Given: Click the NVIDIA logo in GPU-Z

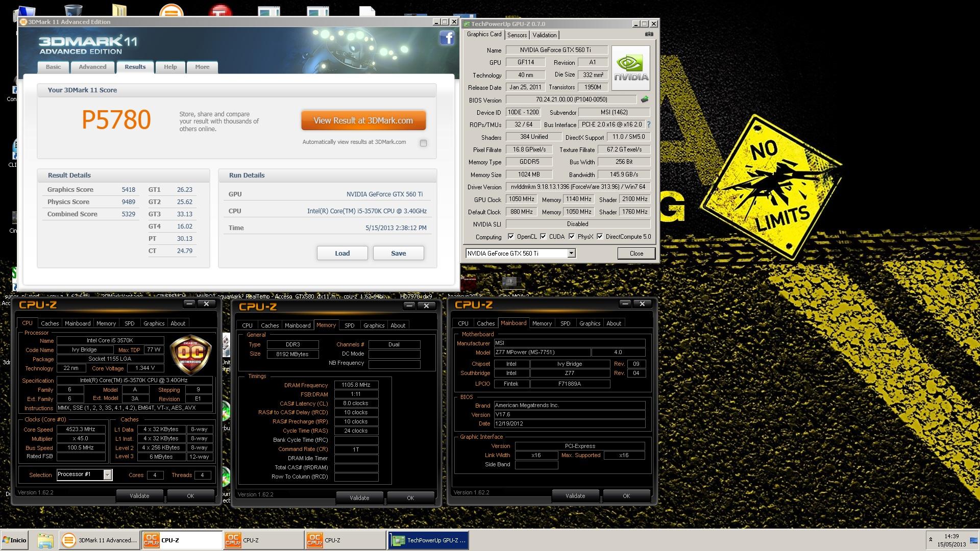Looking at the screenshot, I should point(631,68).
